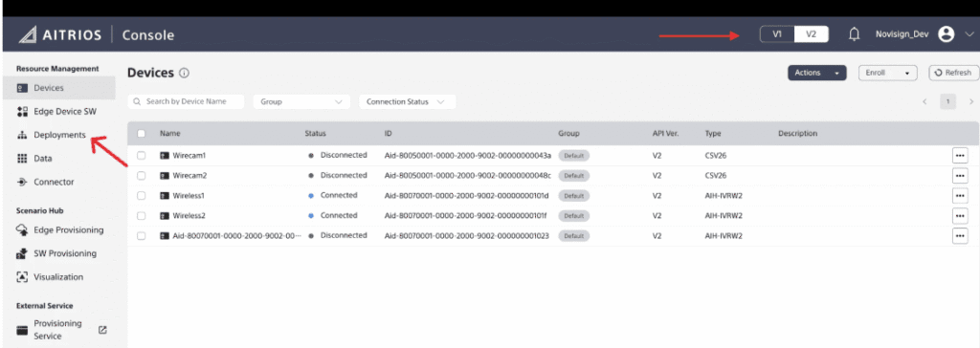Open the Provisioning Service link
980x348 pixels.
pos(58,330)
